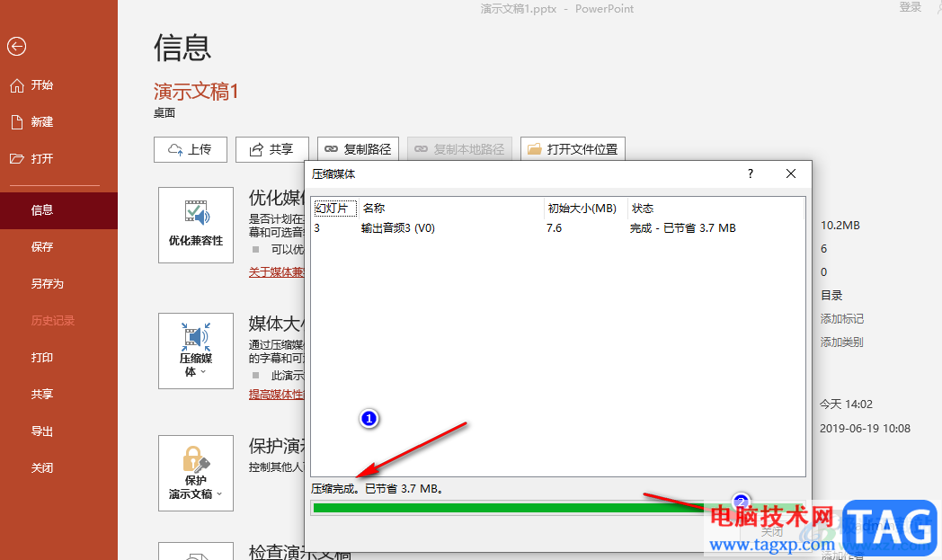Open 打印 in the sidebar
Image resolution: width=942 pixels, height=560 pixels.
42,358
